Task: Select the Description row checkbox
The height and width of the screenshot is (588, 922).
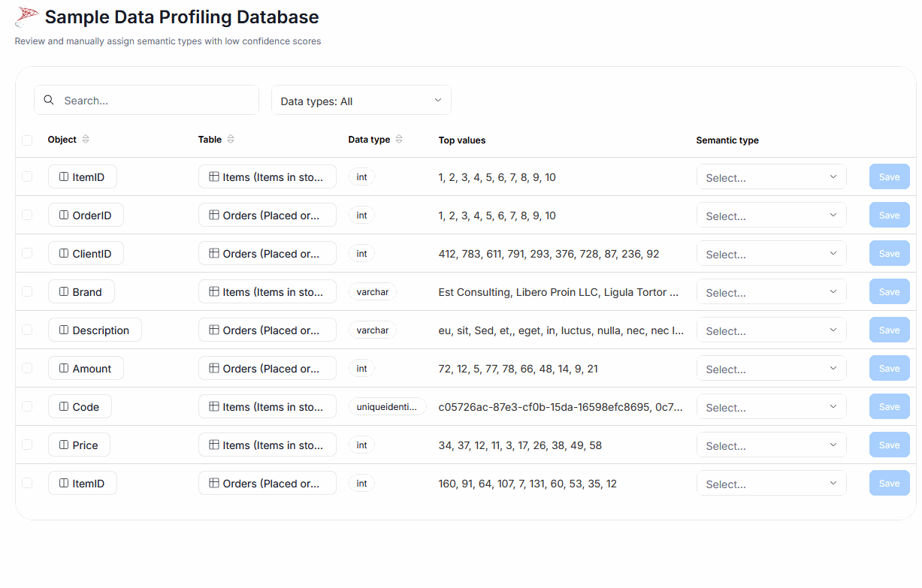Action: [x=27, y=330]
